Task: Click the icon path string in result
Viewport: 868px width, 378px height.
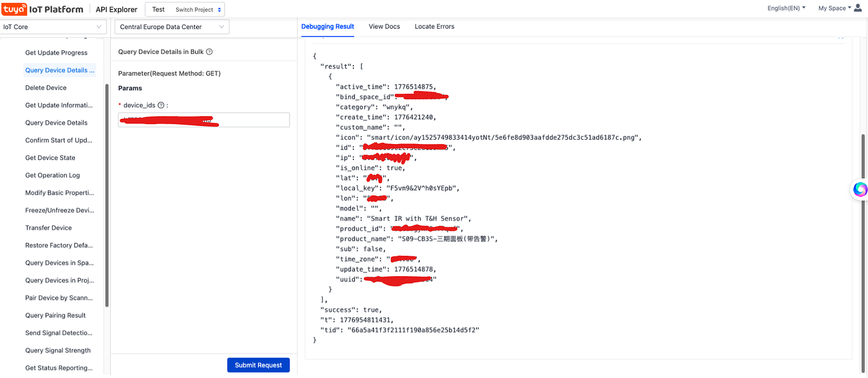Action: point(503,137)
